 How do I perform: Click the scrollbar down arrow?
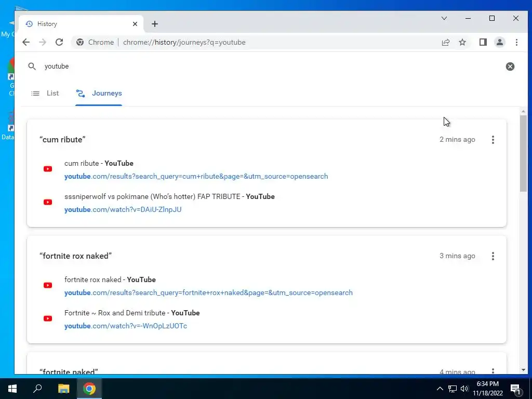pos(523,370)
